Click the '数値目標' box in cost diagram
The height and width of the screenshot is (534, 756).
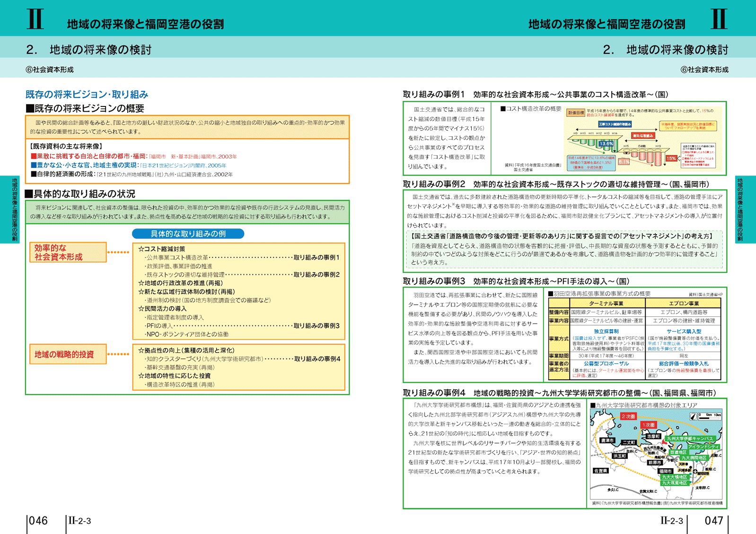[575, 113]
